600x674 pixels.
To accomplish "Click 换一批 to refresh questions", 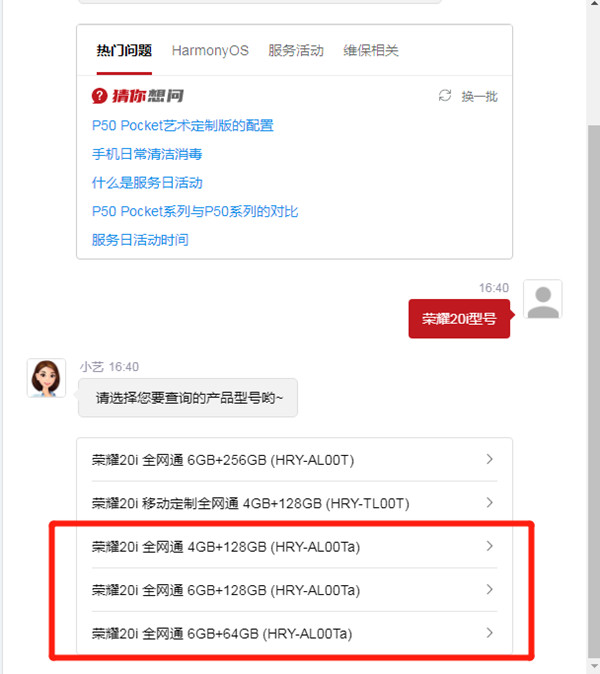I will click(x=479, y=96).
